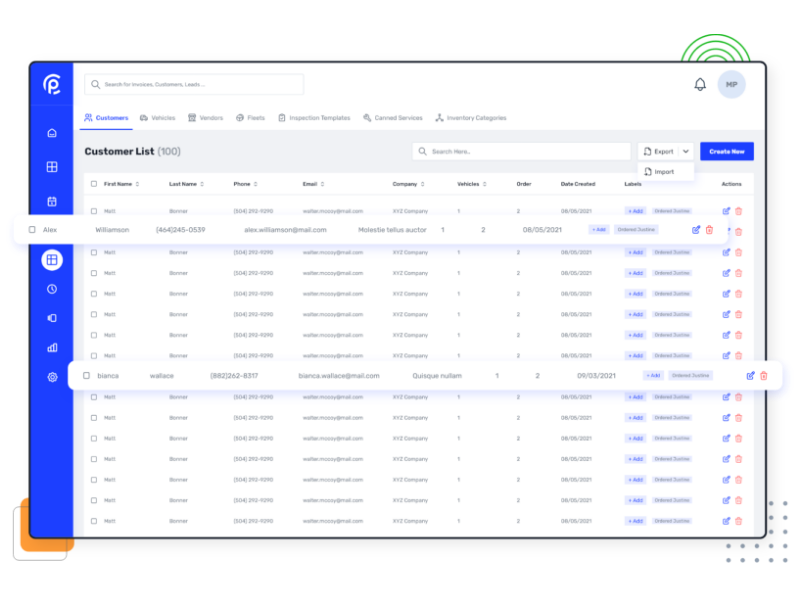Select the Home icon in the sidebar
Viewport: 800px width, 600px height.
[51, 132]
